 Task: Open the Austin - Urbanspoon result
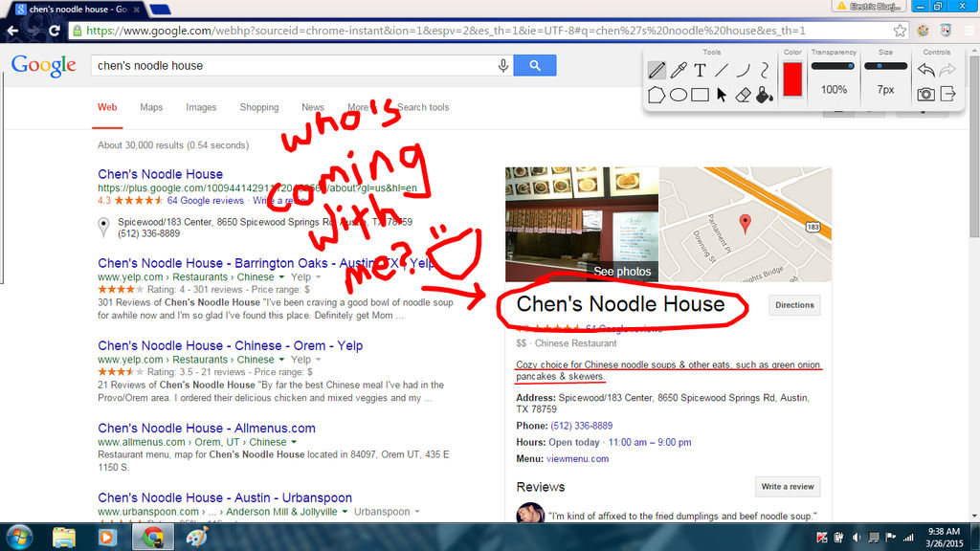224,497
